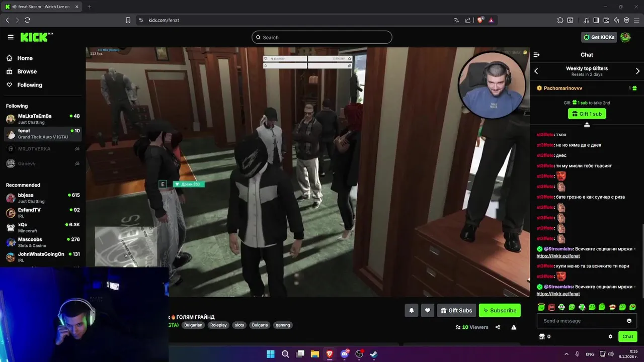This screenshot has height=362, width=644.
Task: Send message with Chat button
Action: (627, 337)
